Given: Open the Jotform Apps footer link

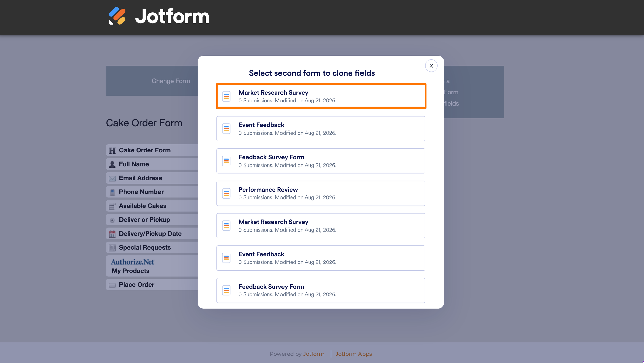Looking at the screenshot, I should pyautogui.click(x=353, y=354).
